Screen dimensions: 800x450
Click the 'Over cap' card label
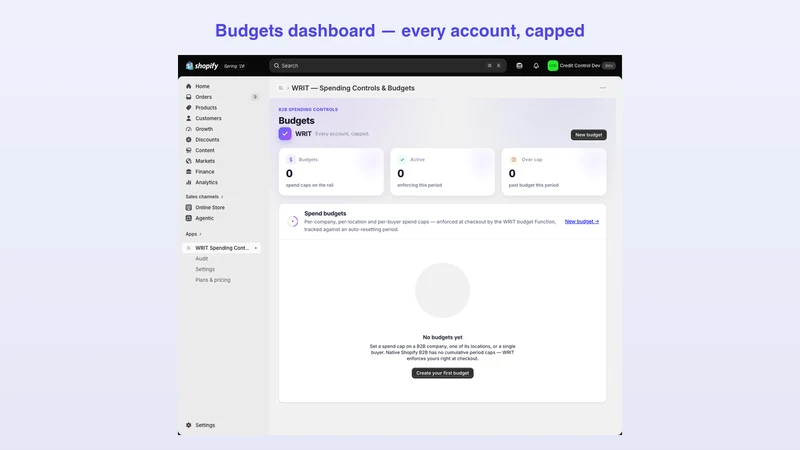pyautogui.click(x=532, y=160)
